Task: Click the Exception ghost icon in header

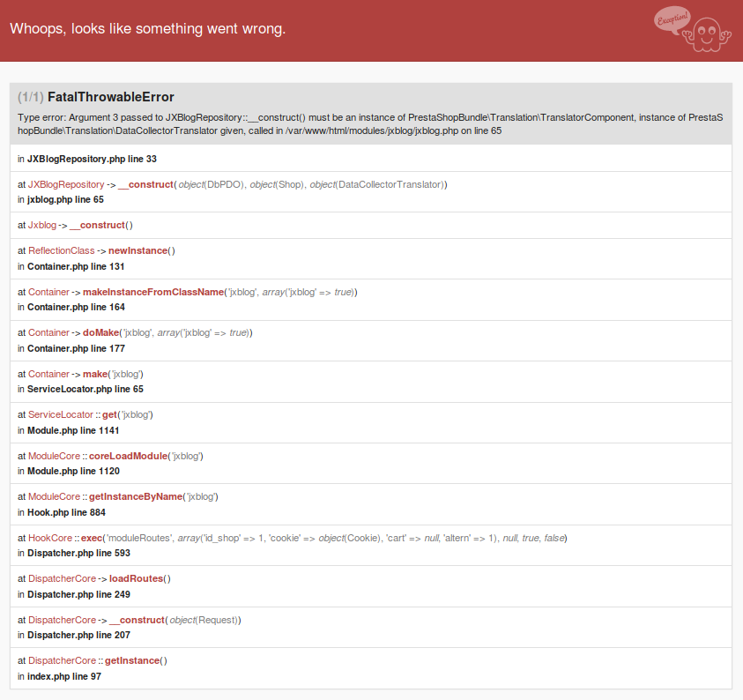Action: (693, 29)
